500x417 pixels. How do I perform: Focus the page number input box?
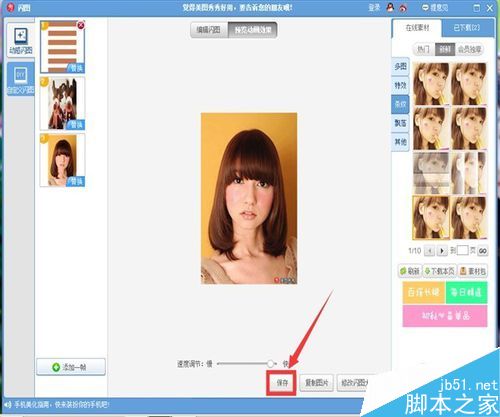pyautogui.click(x=463, y=251)
